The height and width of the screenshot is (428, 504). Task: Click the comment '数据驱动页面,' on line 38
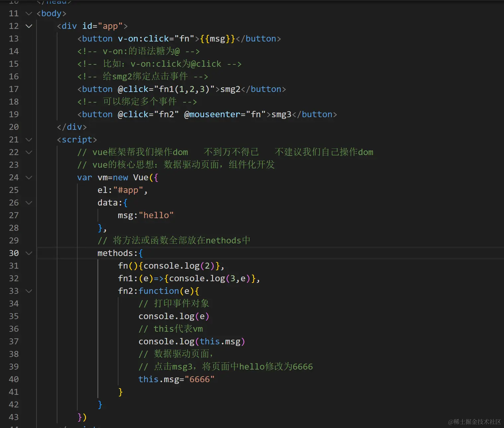pos(176,354)
